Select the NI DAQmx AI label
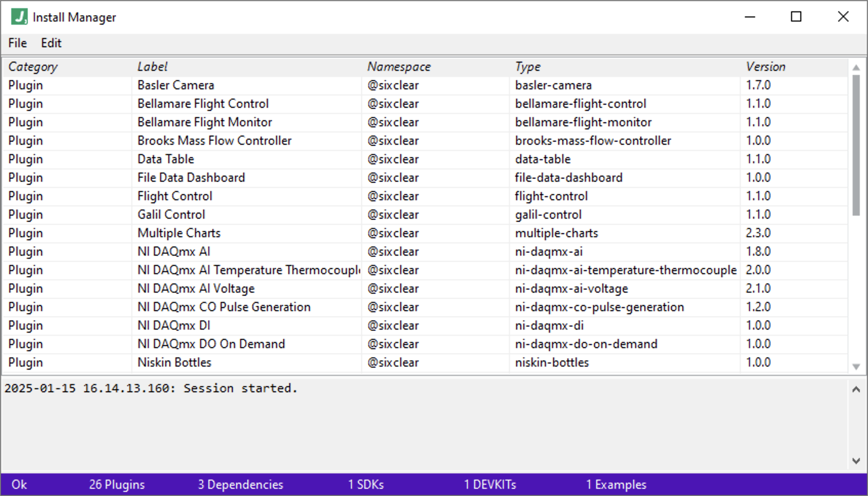Screen dimensions: 868x496 coord(174,252)
